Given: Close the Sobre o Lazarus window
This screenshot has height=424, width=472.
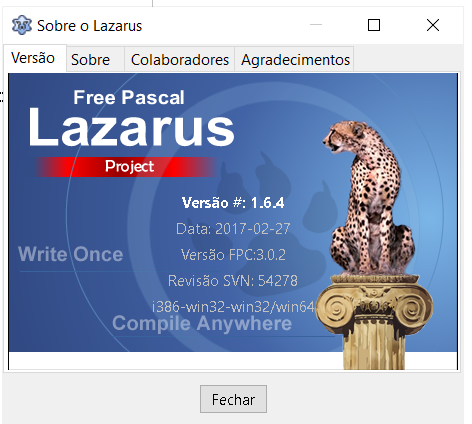Looking at the screenshot, I should click(x=433, y=25).
